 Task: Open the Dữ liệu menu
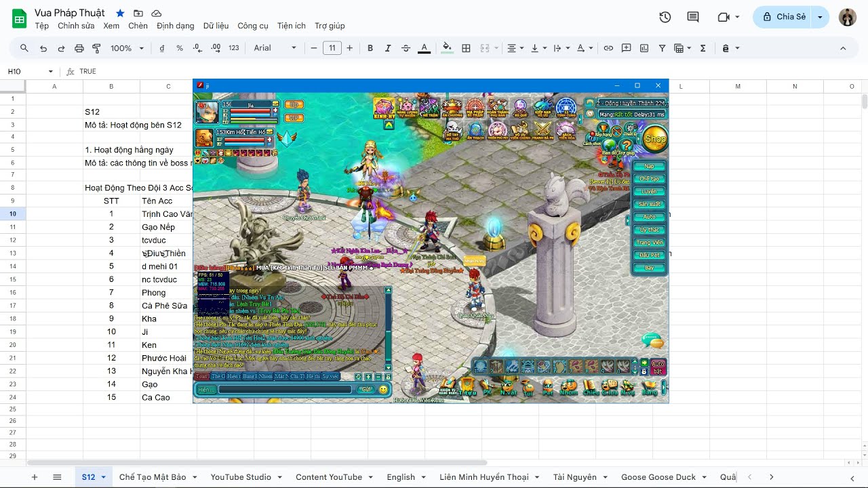216,26
